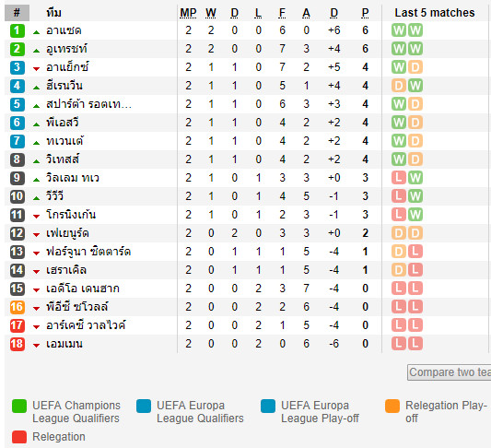Sort by the MP column header

188,13
